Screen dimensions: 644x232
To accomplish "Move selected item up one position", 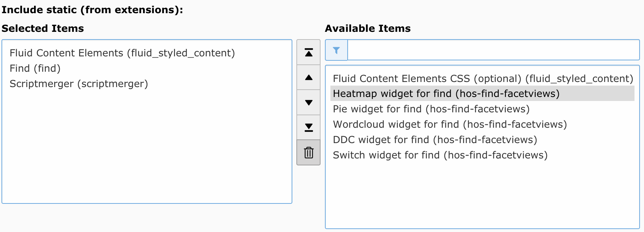I will (308, 78).
